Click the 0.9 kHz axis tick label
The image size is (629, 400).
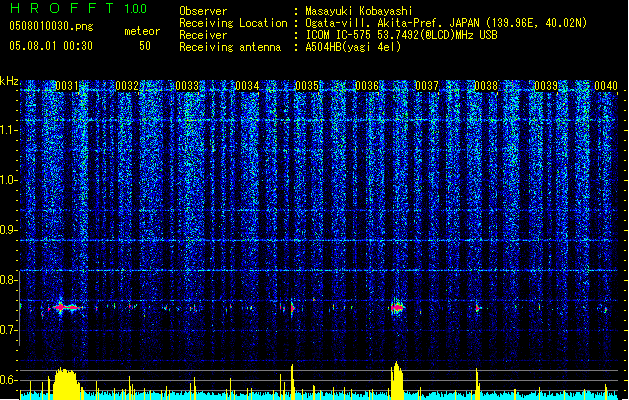pos(8,230)
